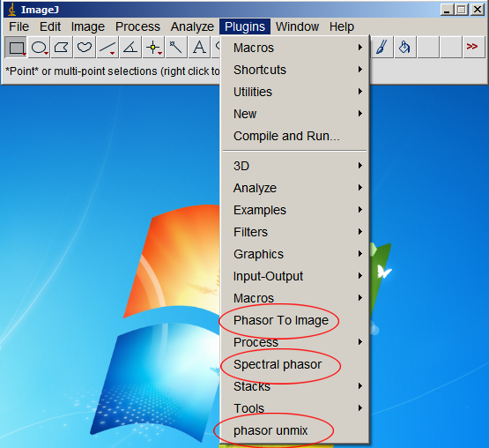The width and height of the screenshot is (489, 448).
Task: Select the Wand tracing tool
Action: coord(176,47)
